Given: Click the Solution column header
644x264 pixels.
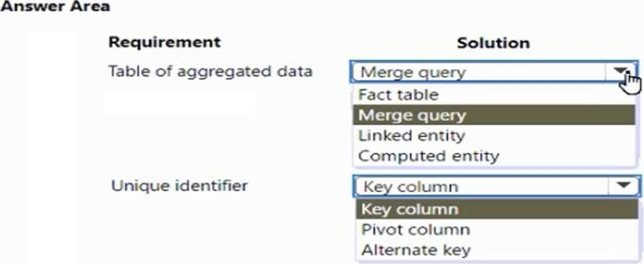Looking at the screenshot, I should pos(493,43).
